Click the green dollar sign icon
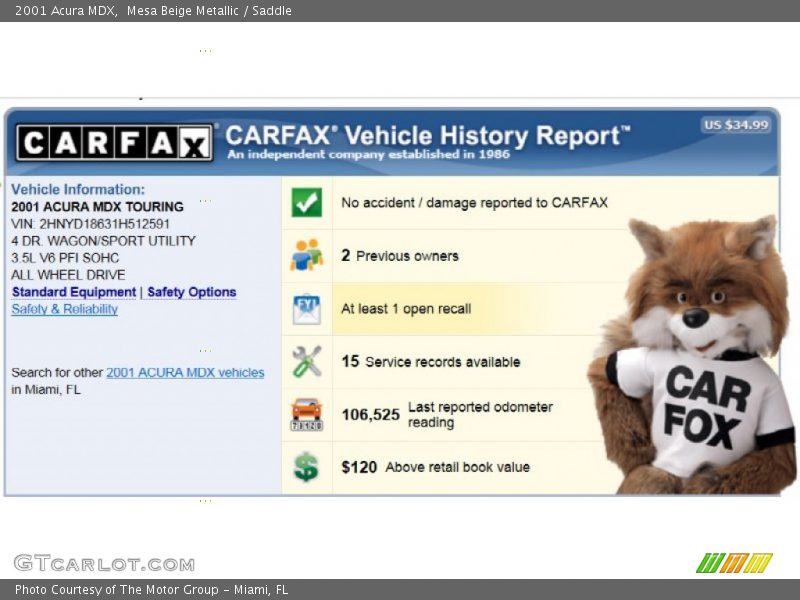 click(306, 467)
